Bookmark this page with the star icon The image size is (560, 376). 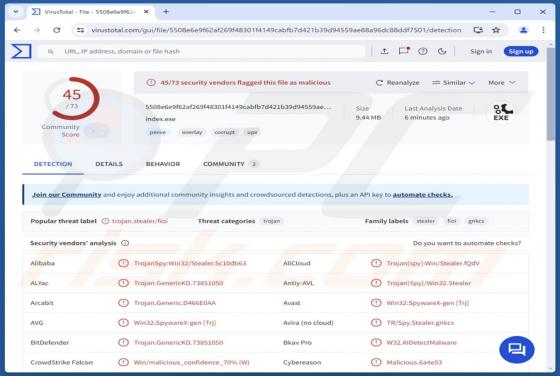click(496, 30)
